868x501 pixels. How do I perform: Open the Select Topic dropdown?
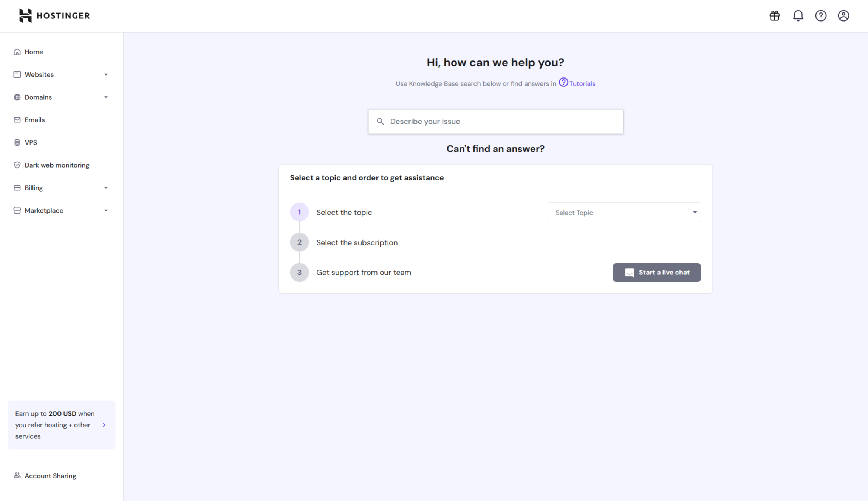tap(624, 213)
